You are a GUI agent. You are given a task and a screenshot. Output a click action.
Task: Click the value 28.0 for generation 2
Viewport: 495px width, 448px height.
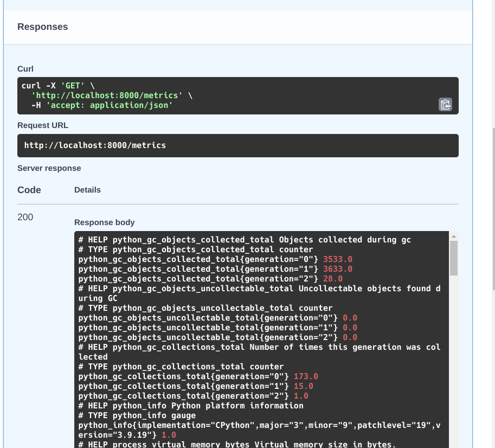click(333, 279)
